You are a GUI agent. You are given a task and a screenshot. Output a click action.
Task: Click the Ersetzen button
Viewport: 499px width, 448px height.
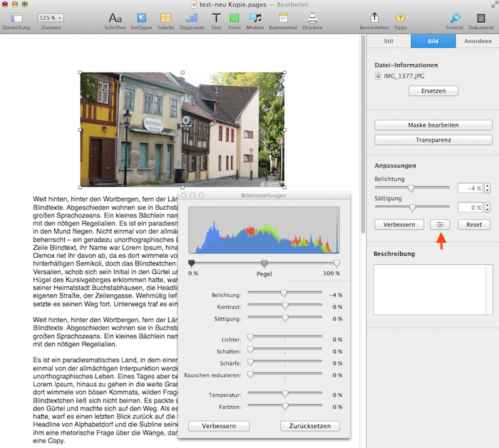(433, 91)
